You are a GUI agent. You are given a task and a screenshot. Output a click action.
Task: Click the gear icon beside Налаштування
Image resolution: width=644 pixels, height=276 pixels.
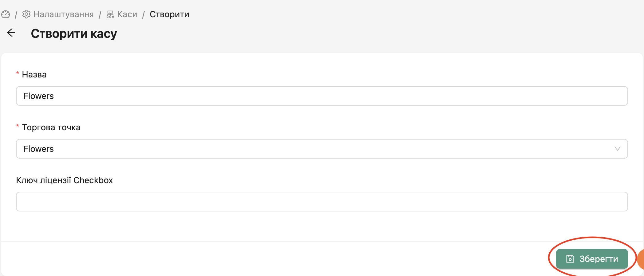click(26, 14)
